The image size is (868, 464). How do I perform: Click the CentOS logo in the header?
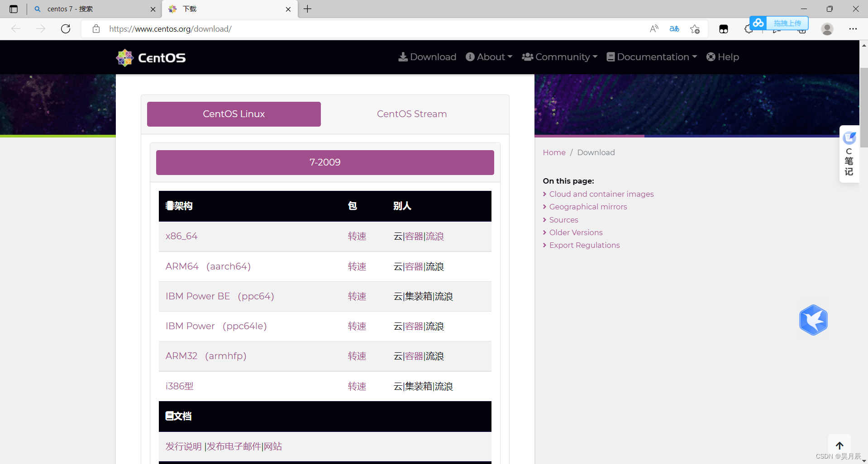(x=151, y=57)
